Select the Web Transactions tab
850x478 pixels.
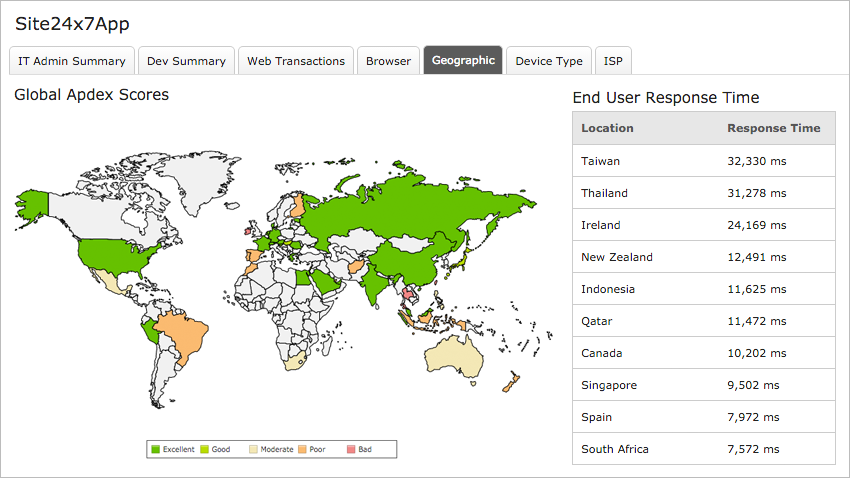(296, 61)
